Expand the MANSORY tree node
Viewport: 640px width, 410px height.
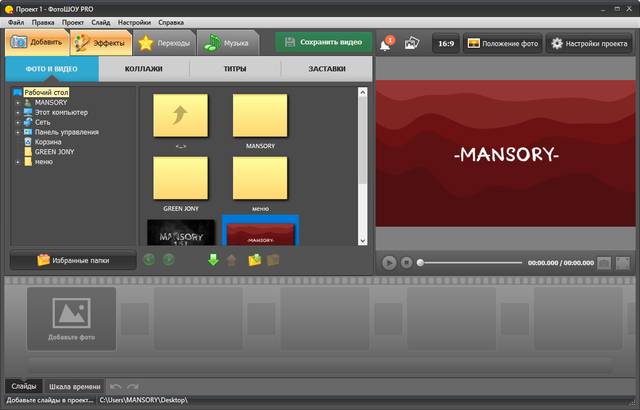point(18,103)
